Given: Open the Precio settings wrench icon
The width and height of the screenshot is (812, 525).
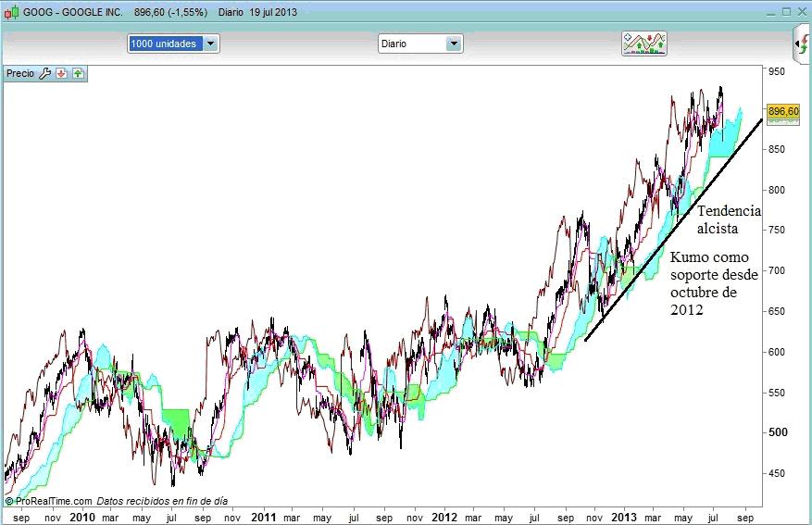Looking at the screenshot, I should pos(45,73).
